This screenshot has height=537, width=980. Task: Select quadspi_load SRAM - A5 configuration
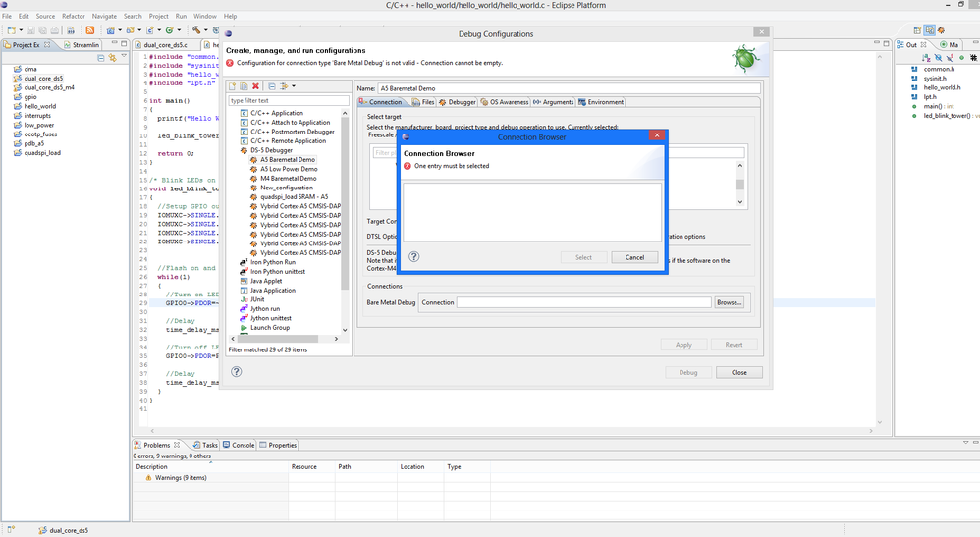[x=294, y=197]
